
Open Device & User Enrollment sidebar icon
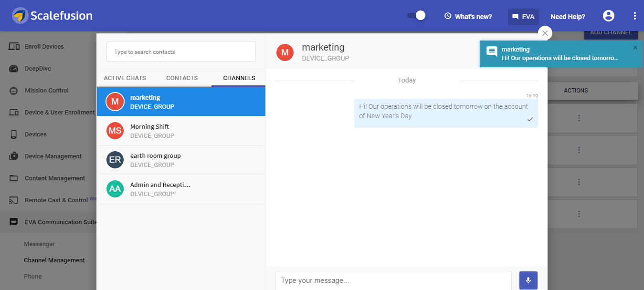[14, 113]
